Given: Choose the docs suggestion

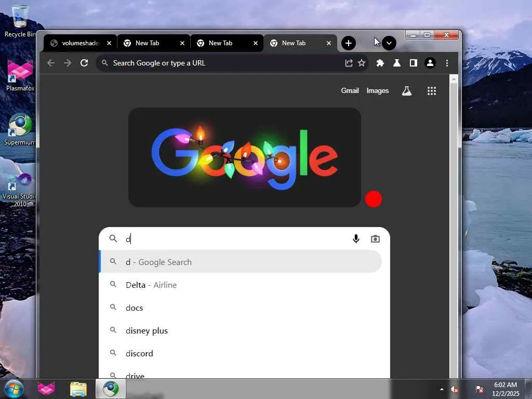Looking at the screenshot, I should click(240, 308).
